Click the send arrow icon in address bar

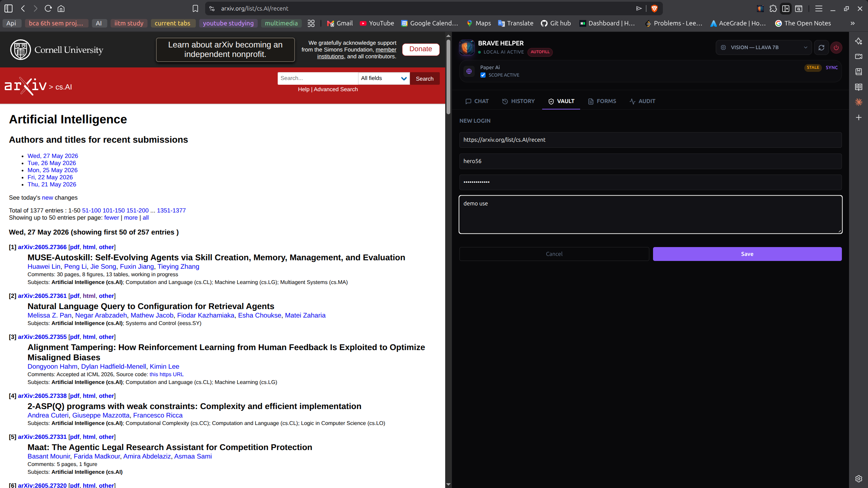[x=639, y=8]
